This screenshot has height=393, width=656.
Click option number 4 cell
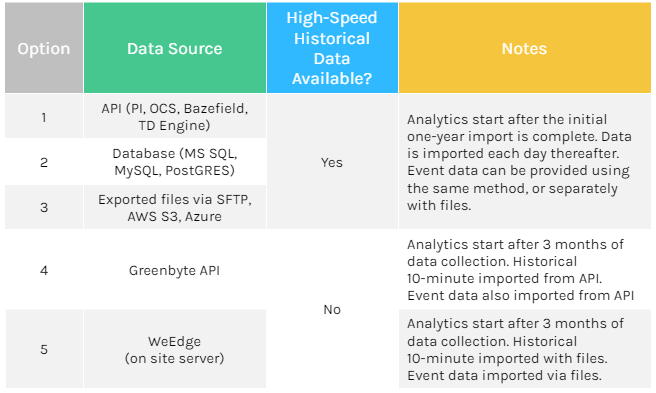tap(44, 270)
